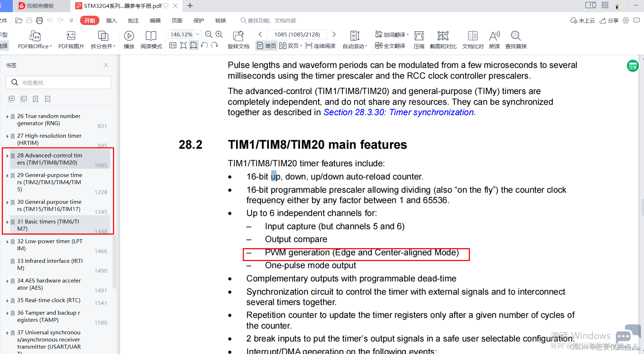Click the 压缩 compress icon
The width and height of the screenshot is (644, 354).
[419, 36]
